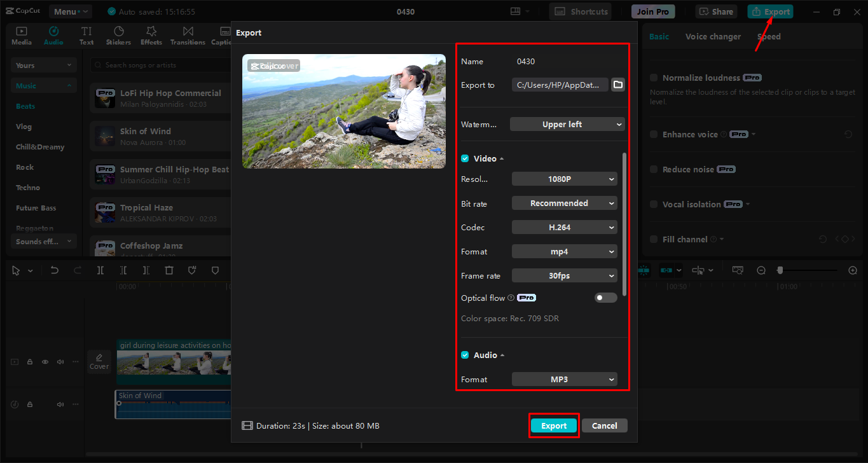Image resolution: width=868 pixels, height=463 pixels.
Task: Mute the Skin of Wind audio track
Action: click(60, 404)
